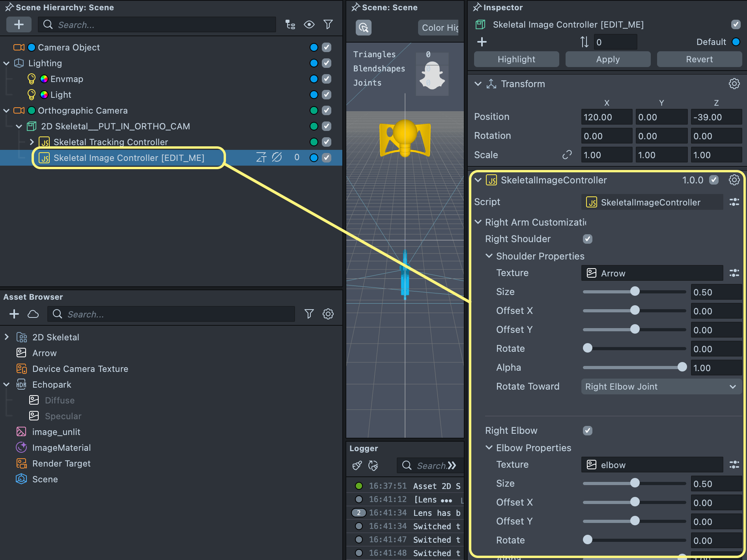This screenshot has width=747, height=560.
Task: Click the Asset Browser filter funnel icon
Action: 309,314
